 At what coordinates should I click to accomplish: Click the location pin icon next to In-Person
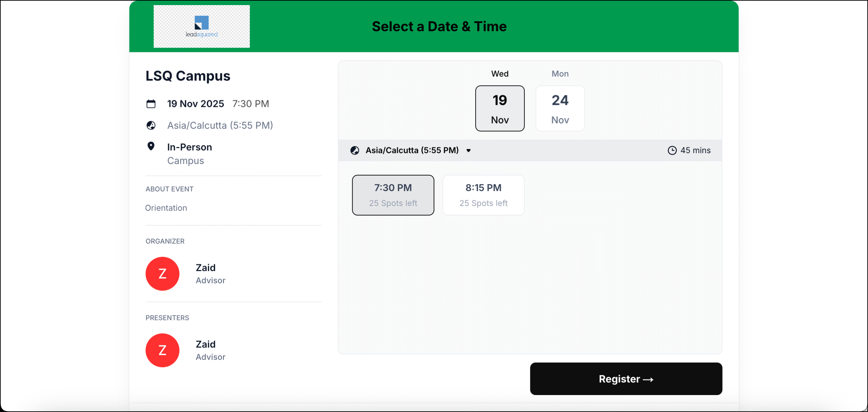(x=151, y=146)
